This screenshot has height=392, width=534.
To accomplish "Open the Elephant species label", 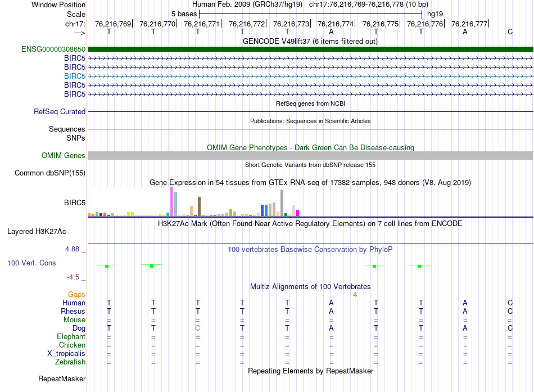I will pyautogui.click(x=71, y=336).
